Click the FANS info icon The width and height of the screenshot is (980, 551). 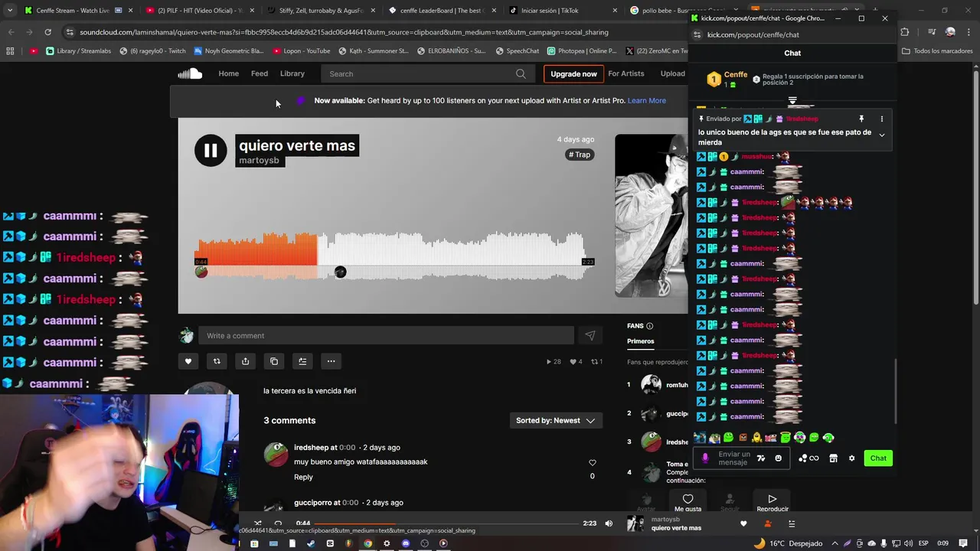[x=649, y=326]
